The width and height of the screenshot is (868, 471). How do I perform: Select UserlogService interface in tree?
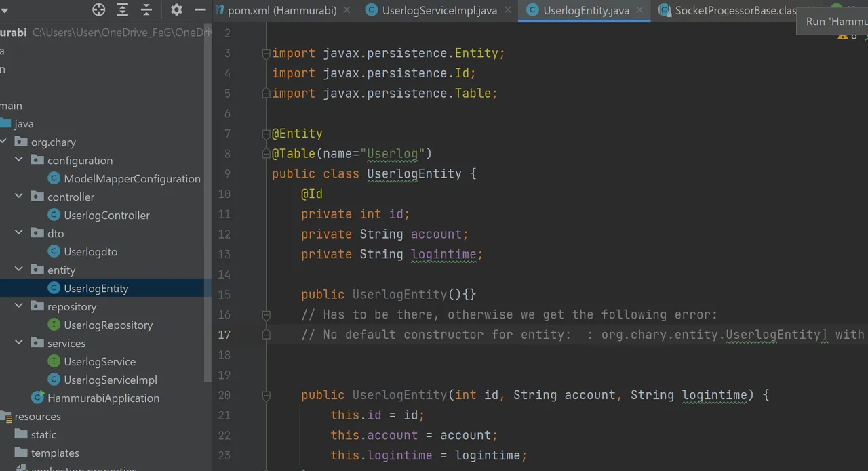click(x=100, y=362)
